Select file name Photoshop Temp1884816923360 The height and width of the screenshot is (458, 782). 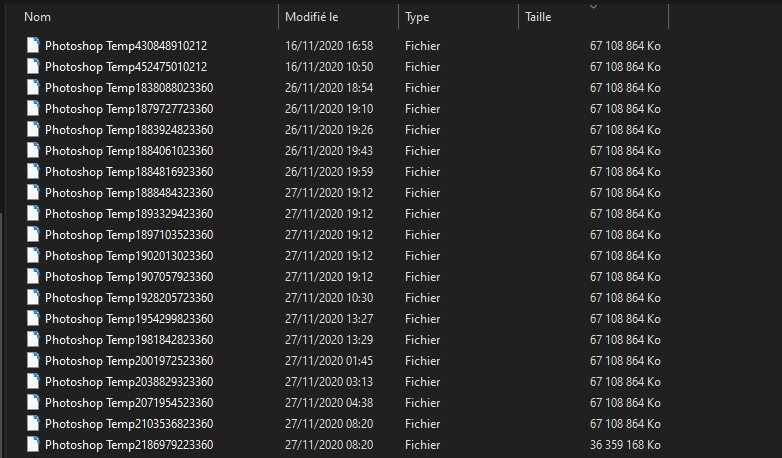tap(129, 172)
